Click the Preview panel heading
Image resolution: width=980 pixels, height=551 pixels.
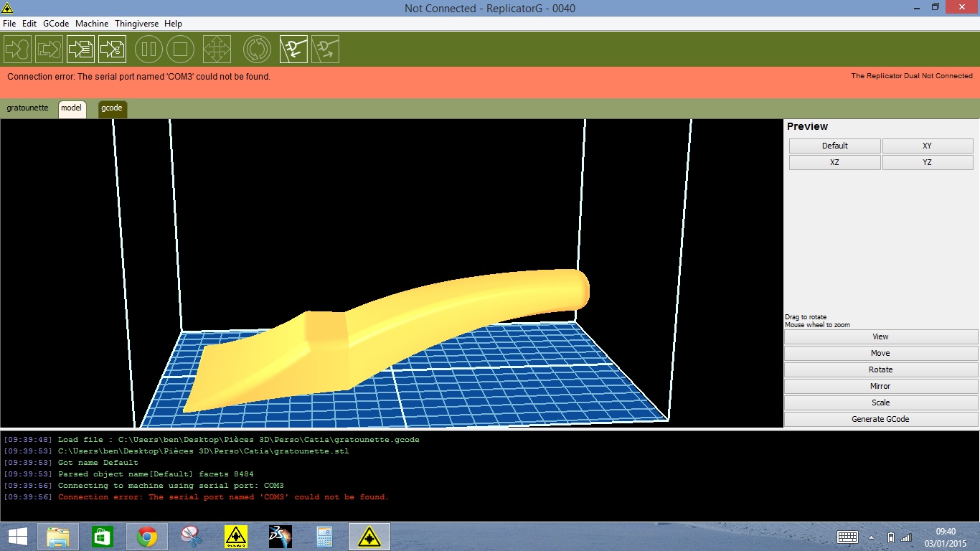807,126
